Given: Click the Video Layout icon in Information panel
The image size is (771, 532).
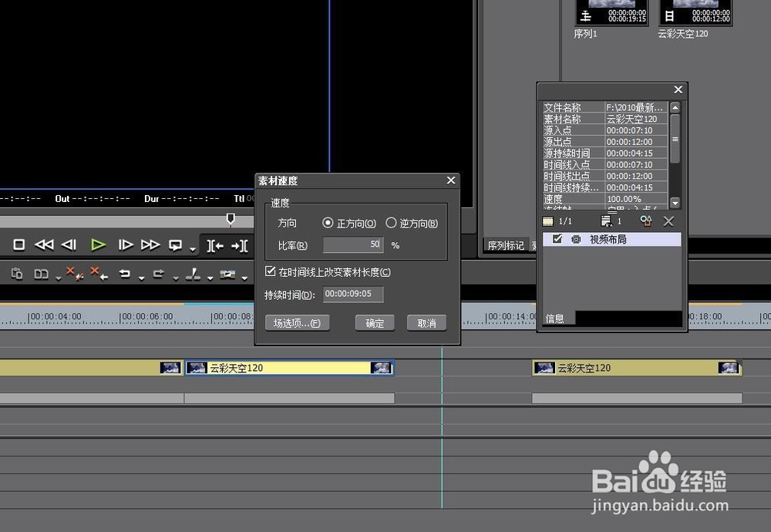Looking at the screenshot, I should pos(576,240).
